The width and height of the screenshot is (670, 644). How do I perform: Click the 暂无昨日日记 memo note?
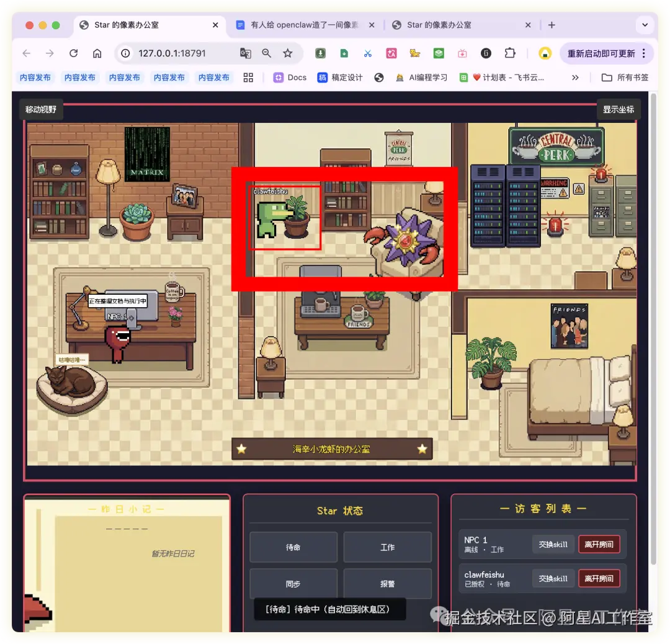(x=173, y=554)
